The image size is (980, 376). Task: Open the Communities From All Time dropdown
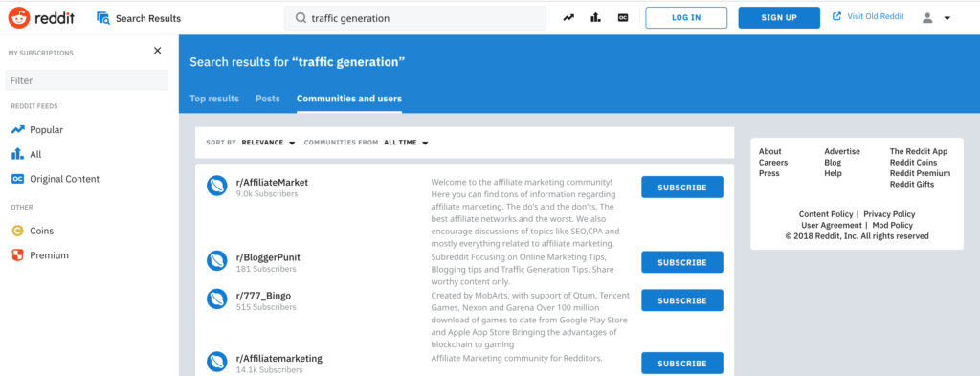(x=406, y=143)
